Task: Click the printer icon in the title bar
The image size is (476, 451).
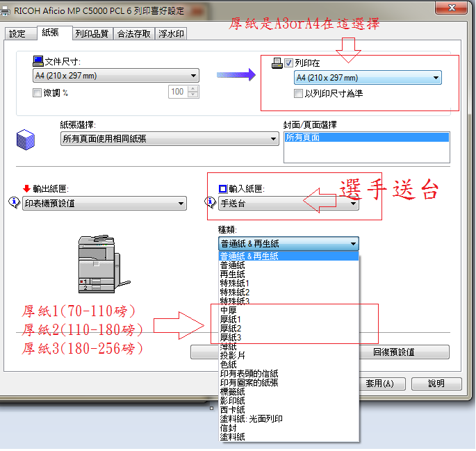Action: coord(5,11)
